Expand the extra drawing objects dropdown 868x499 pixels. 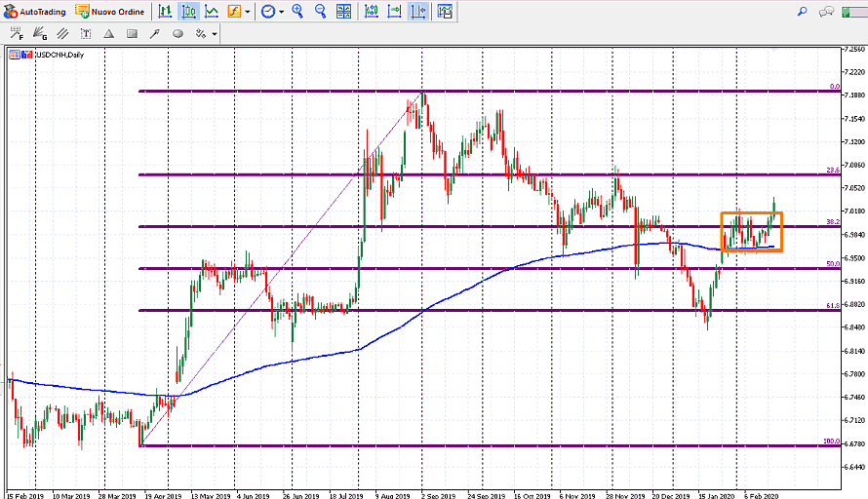coord(214,33)
